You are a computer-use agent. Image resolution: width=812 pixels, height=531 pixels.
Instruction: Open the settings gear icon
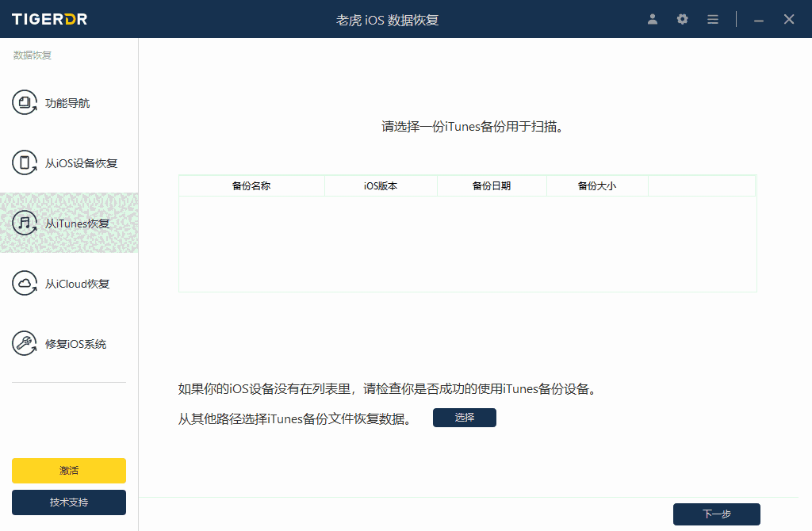pos(682,19)
